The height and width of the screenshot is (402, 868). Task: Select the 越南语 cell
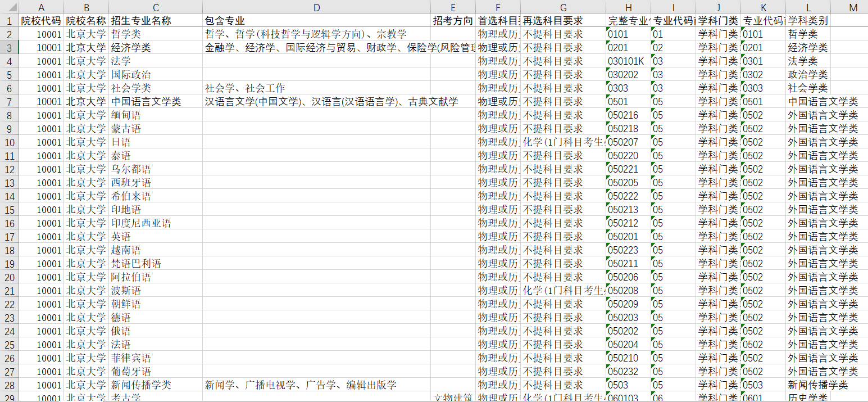pyautogui.click(x=156, y=250)
